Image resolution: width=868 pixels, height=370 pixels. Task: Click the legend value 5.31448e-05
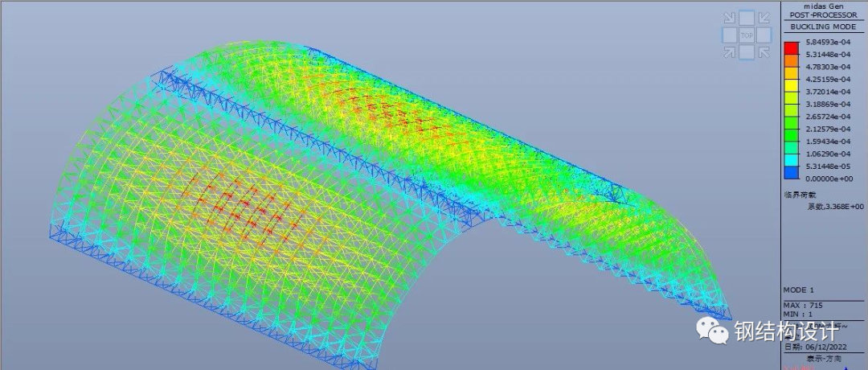click(x=829, y=166)
